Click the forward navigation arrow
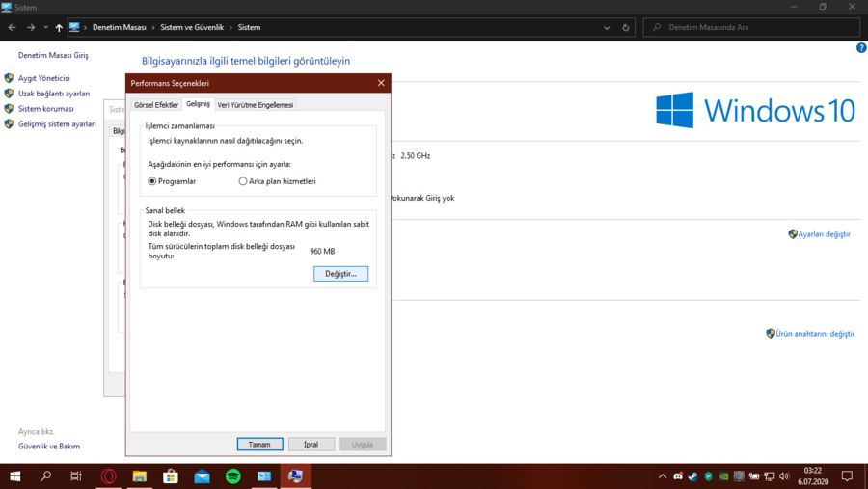The image size is (868, 489). click(x=31, y=27)
